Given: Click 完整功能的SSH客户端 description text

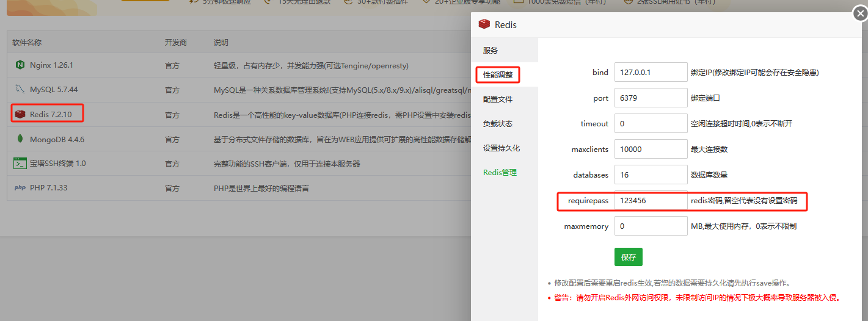Looking at the screenshot, I should click(x=286, y=164).
